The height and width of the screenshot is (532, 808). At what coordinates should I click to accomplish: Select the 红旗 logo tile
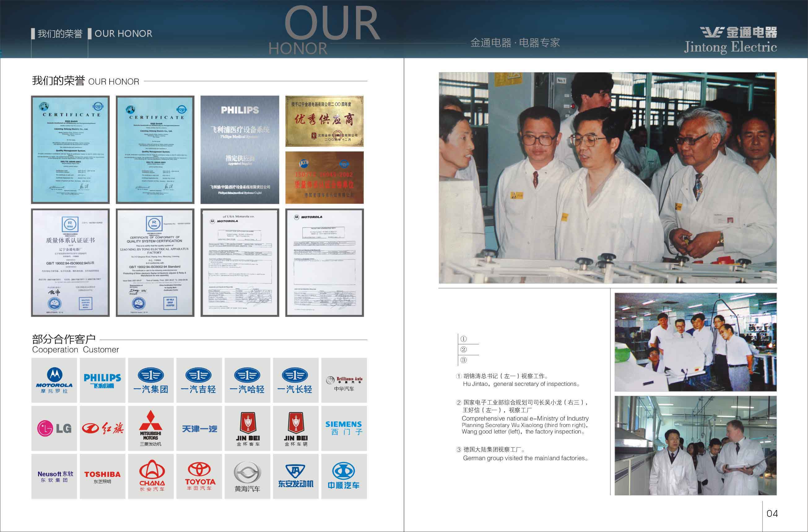pyautogui.click(x=102, y=429)
